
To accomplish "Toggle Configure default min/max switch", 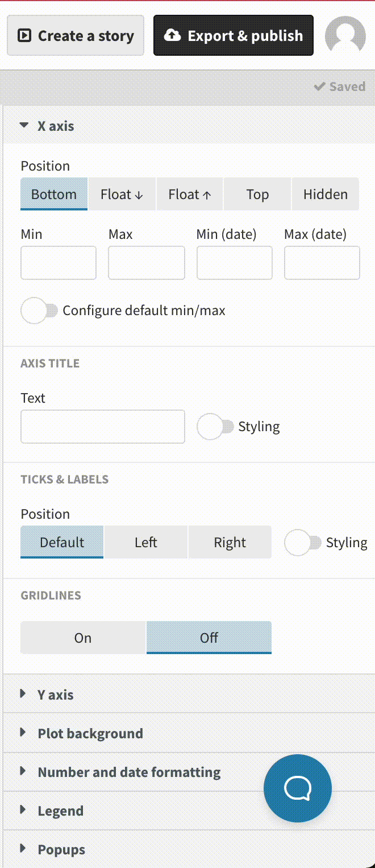I will coord(39,311).
